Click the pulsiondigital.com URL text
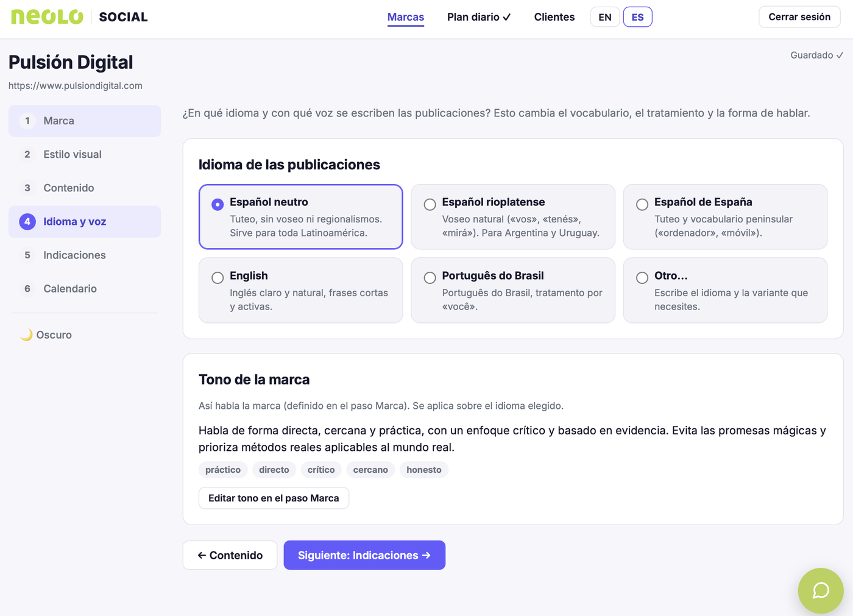This screenshot has height=616, width=853. click(76, 86)
